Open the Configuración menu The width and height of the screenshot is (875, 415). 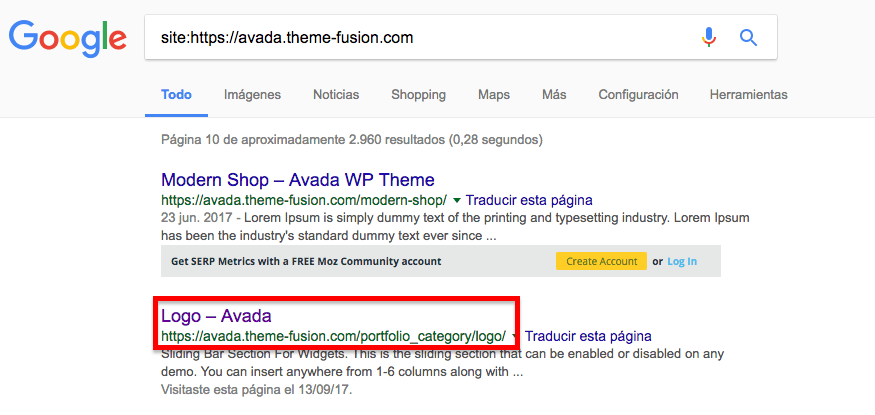pos(638,95)
